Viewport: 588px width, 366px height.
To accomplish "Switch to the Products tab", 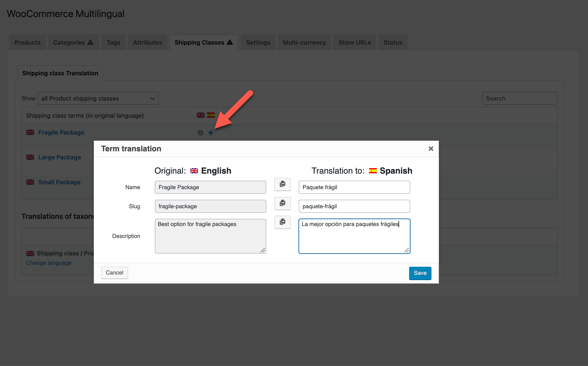I will pyautogui.click(x=27, y=42).
